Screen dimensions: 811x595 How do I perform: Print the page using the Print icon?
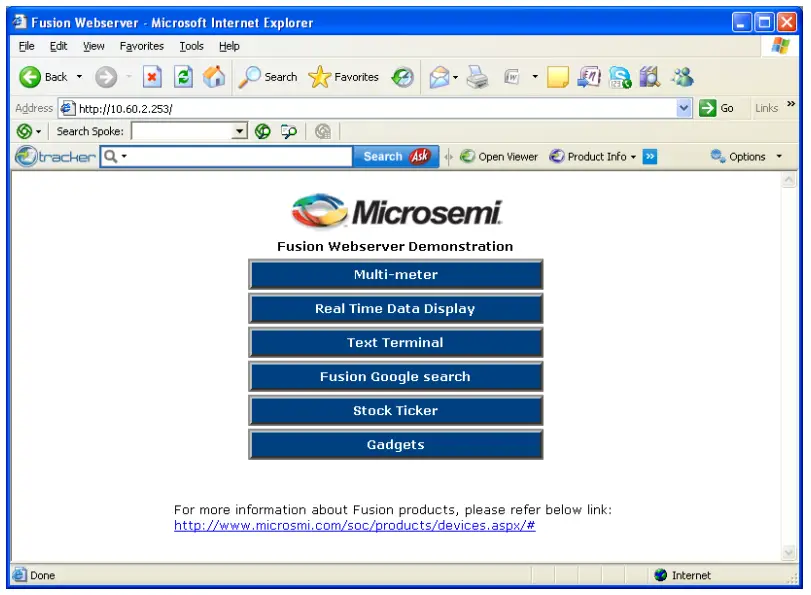pyautogui.click(x=477, y=77)
